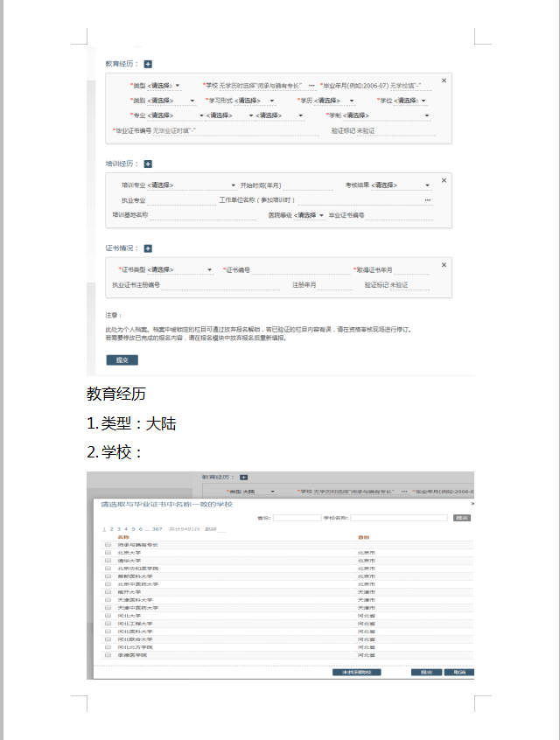Image resolution: width=560 pixels, height=740 pixels.
Task: Click the plus icon beside 教育经历
Action: point(148,64)
